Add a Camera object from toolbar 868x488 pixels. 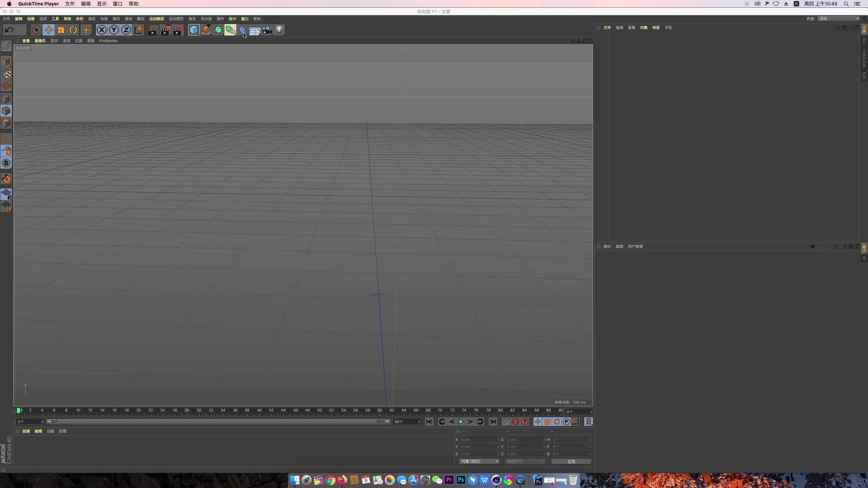[x=267, y=30]
